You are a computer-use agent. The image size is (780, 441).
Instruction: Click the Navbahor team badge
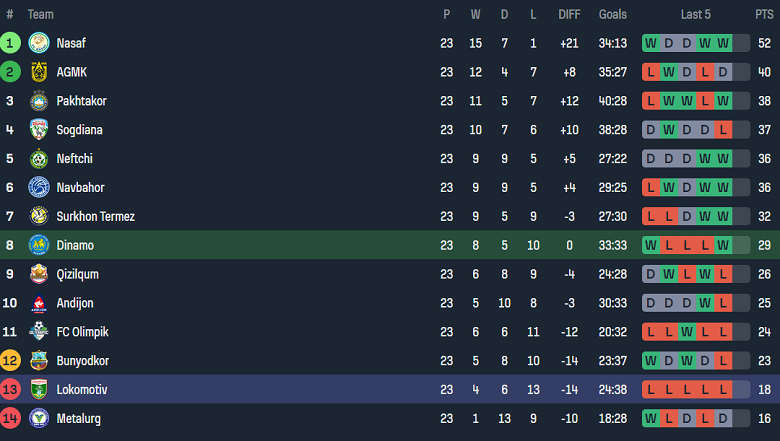point(39,188)
